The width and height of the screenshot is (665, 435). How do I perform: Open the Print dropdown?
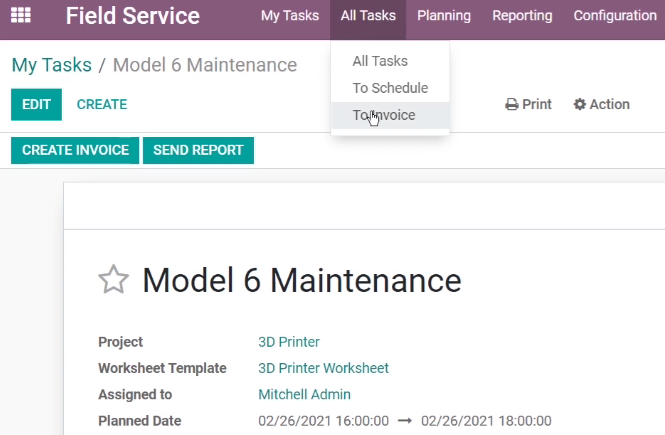[x=528, y=104]
